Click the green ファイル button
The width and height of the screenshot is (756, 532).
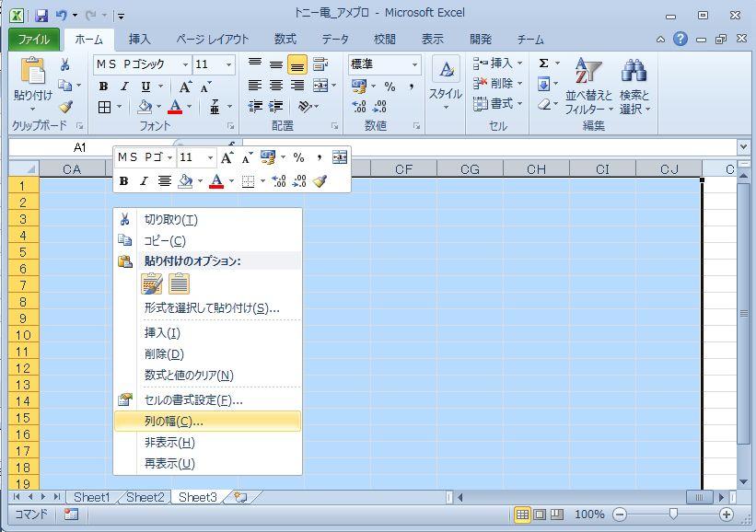pos(34,40)
